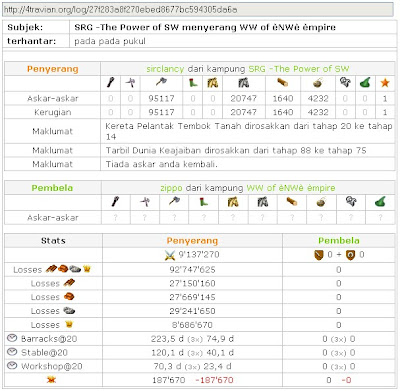The image size is (400, 391).
Task: Select the Penyerang header in the top table
Action: click(53, 69)
